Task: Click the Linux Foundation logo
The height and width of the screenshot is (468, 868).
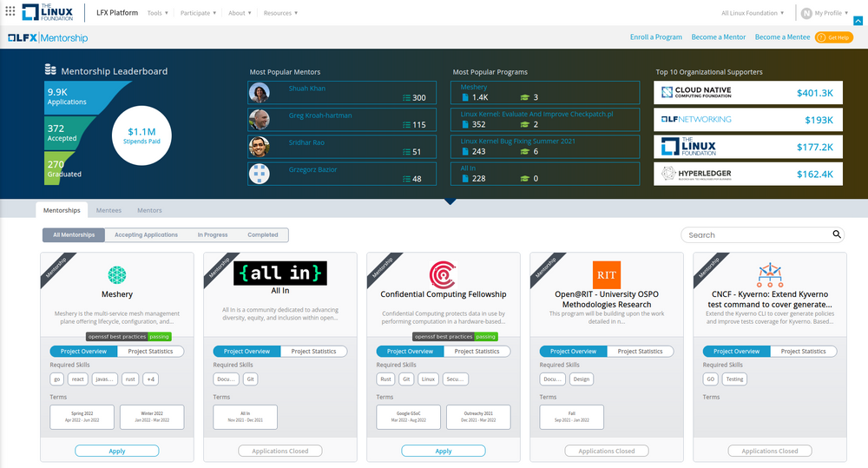Action: pos(50,13)
